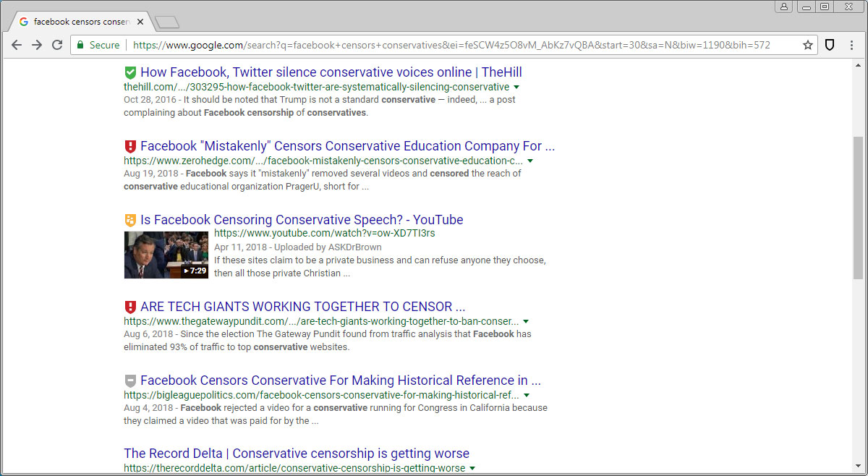Click gray shield beside Big League Politics result

(130, 381)
